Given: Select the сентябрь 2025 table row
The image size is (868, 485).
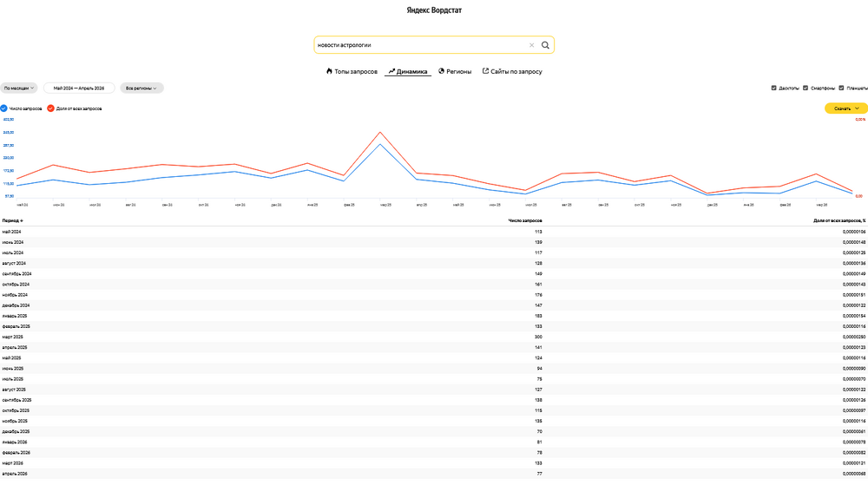Looking at the screenshot, I should (434, 400).
